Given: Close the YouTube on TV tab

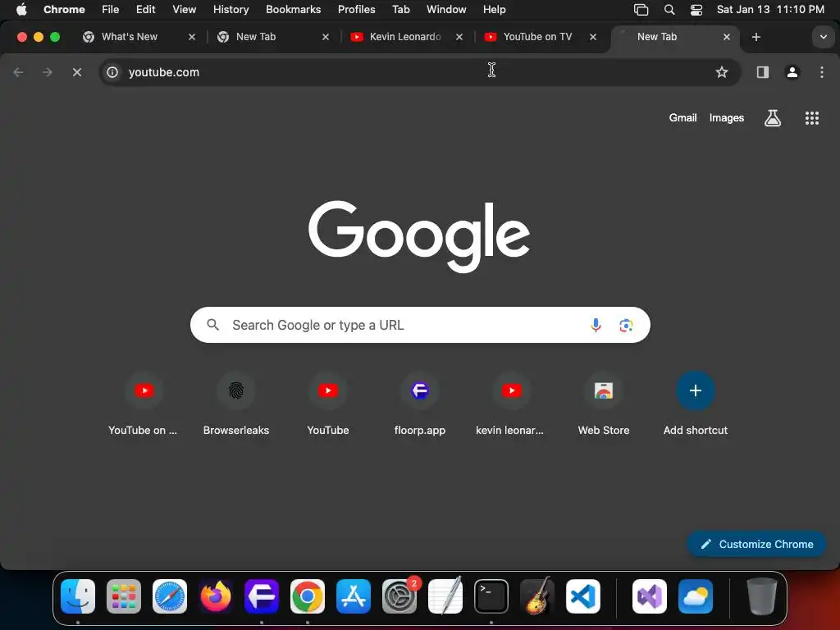Looking at the screenshot, I should (x=593, y=37).
